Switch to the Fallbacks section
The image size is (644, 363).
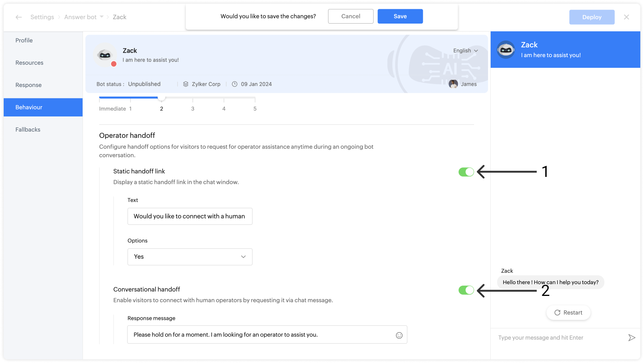tap(28, 129)
